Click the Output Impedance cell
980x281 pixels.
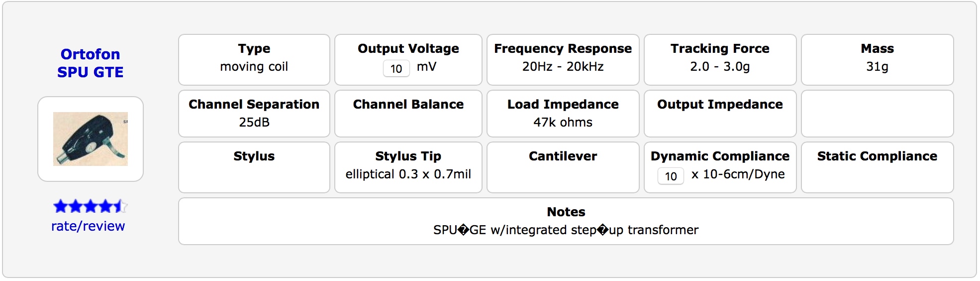pos(719,113)
